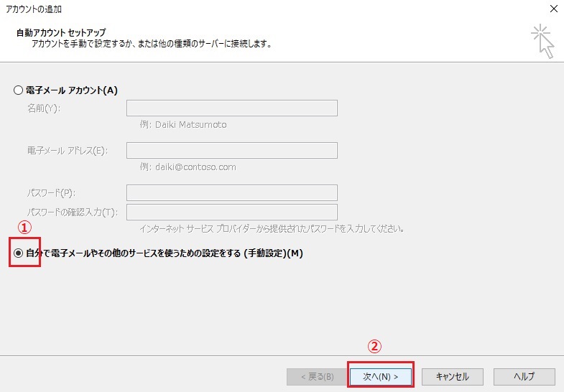
Task: Close the アカウントの追加 dialog
Action: [x=554, y=9]
